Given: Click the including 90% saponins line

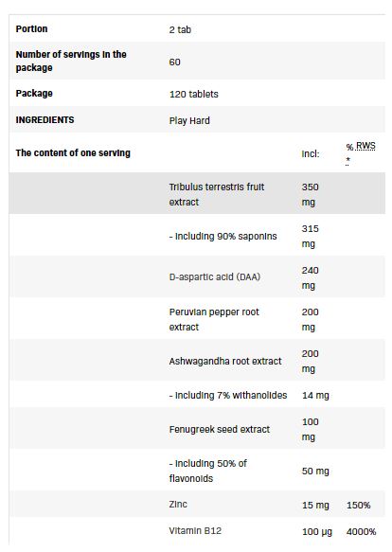Looking at the screenshot, I should coord(223,236).
